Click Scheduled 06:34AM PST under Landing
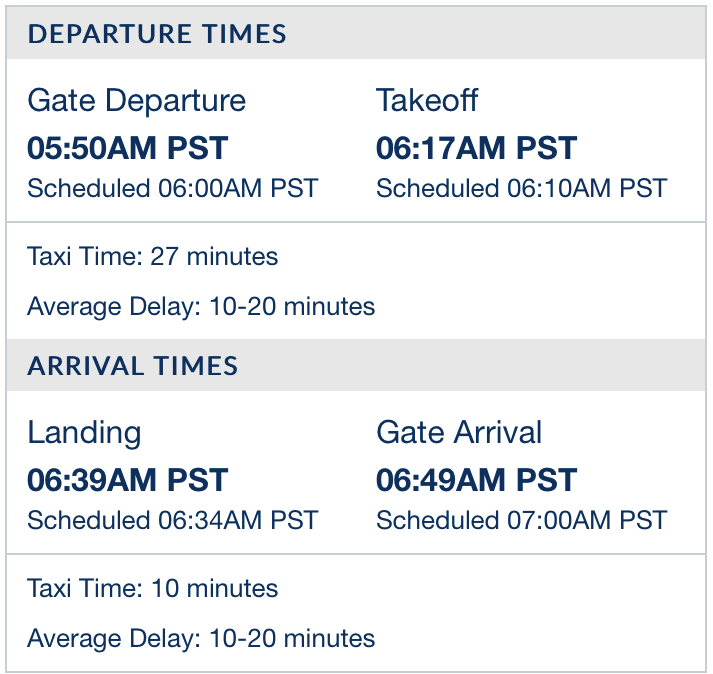This screenshot has height=674, width=713. [172, 520]
